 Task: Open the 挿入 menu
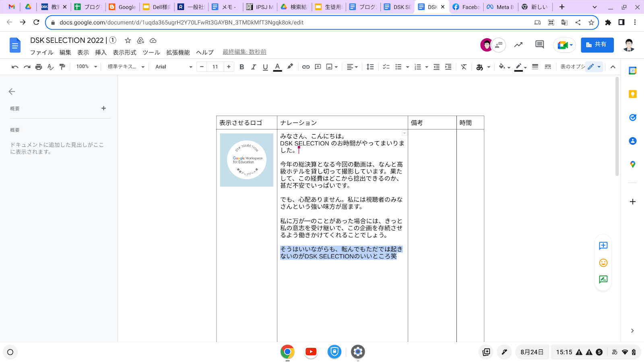click(x=101, y=52)
